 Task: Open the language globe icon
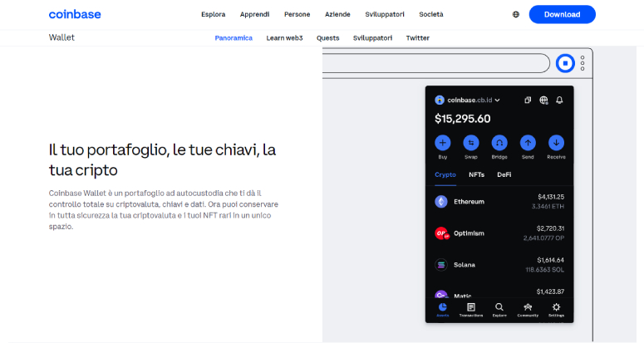(516, 14)
